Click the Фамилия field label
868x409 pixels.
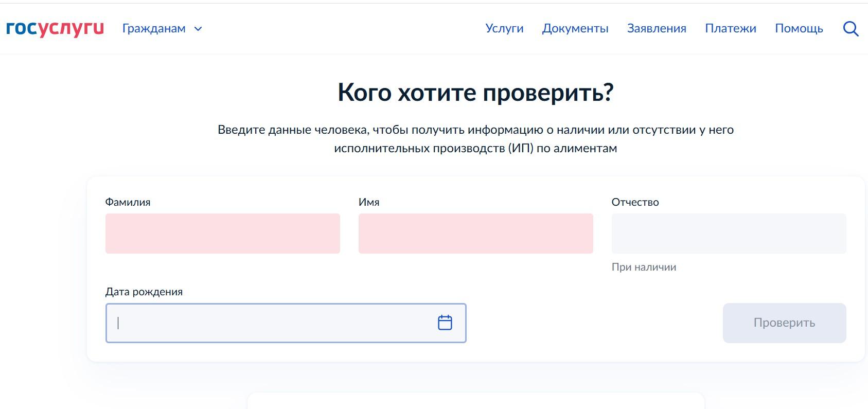click(128, 202)
